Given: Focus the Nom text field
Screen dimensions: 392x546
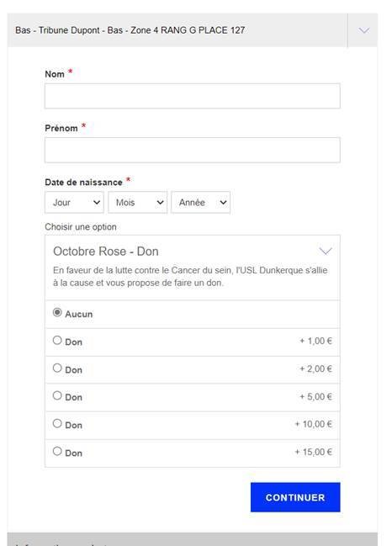Looking at the screenshot, I should pos(192,96).
